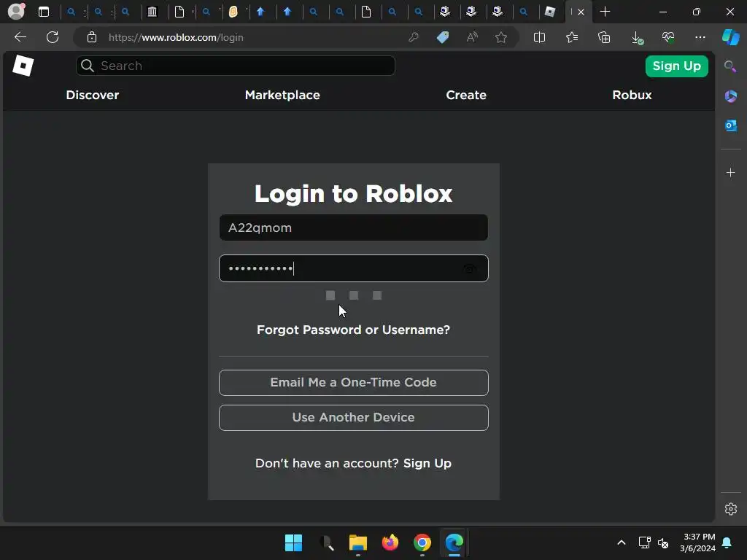Image resolution: width=747 pixels, height=560 pixels.
Task: Click the green Sign Up button
Action: tap(676, 66)
